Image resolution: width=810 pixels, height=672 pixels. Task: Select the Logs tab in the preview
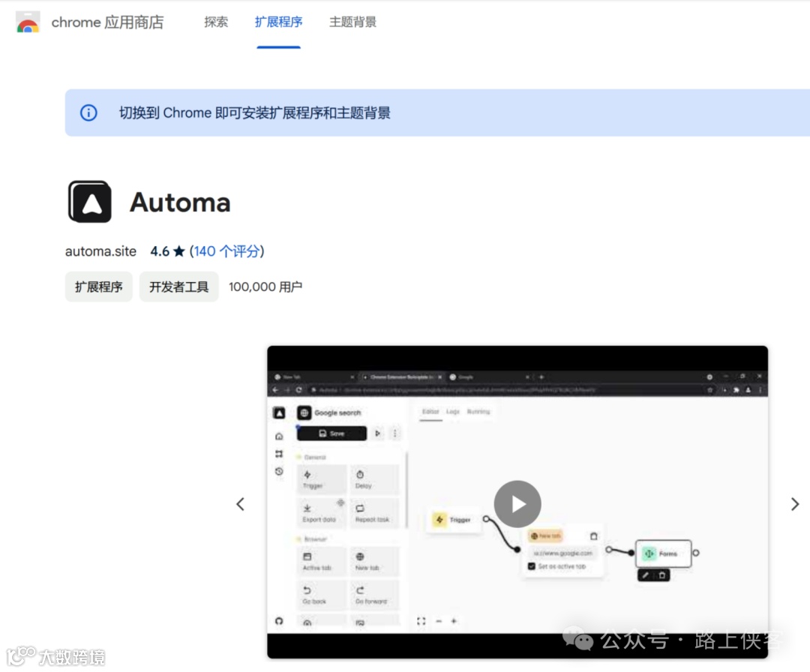[453, 412]
